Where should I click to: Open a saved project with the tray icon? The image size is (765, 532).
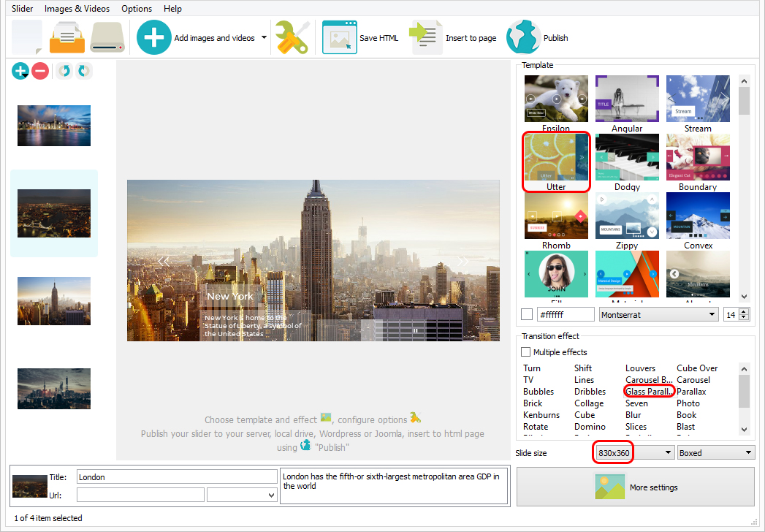pyautogui.click(x=67, y=37)
